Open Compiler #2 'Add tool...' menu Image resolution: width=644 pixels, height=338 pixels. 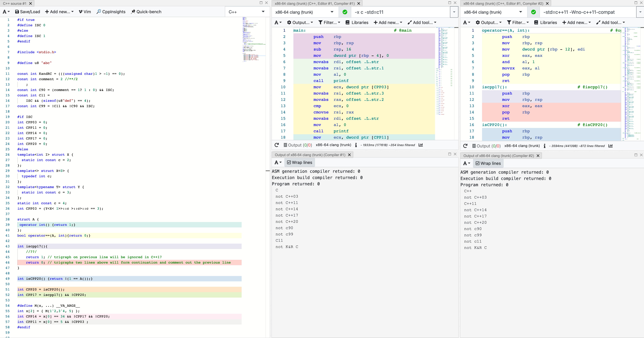[x=610, y=23]
